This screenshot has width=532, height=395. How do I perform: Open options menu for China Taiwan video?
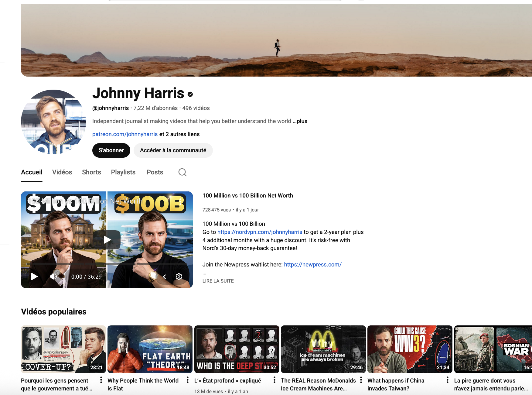point(448,380)
